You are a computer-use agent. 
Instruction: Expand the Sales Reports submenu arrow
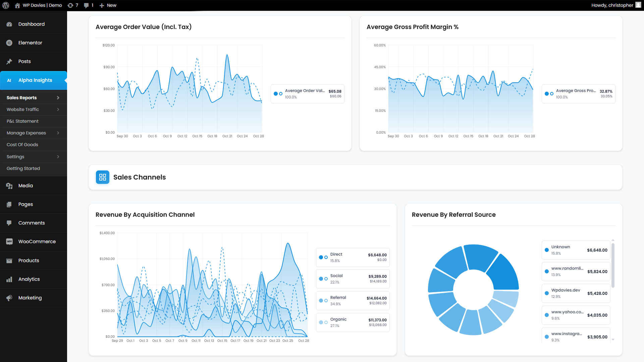click(x=58, y=98)
